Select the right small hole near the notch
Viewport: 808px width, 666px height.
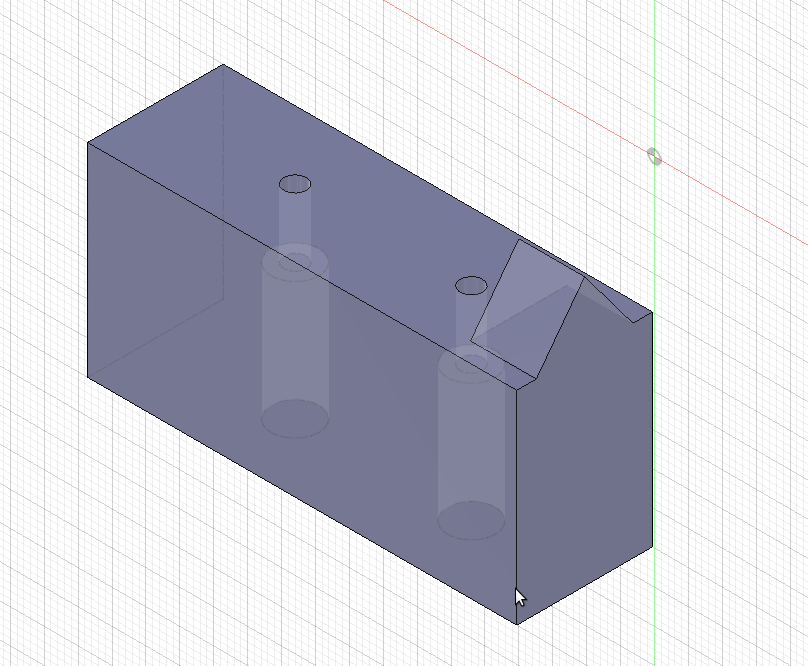point(471,286)
